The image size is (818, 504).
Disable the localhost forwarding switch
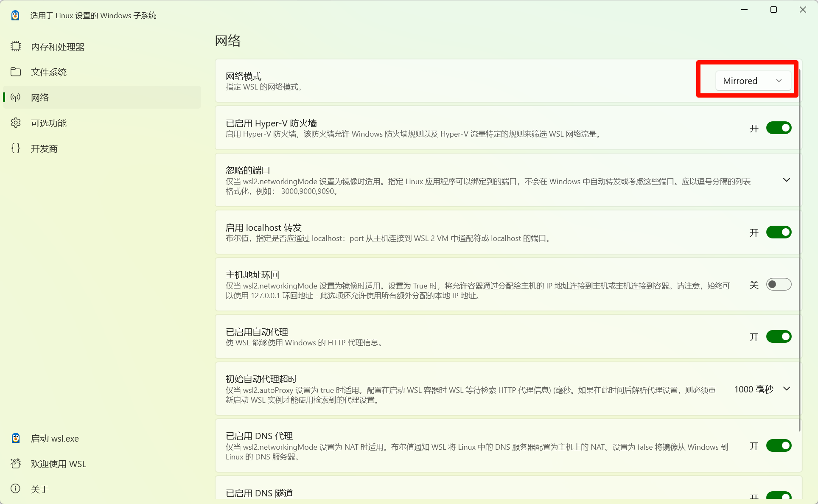[x=779, y=232]
